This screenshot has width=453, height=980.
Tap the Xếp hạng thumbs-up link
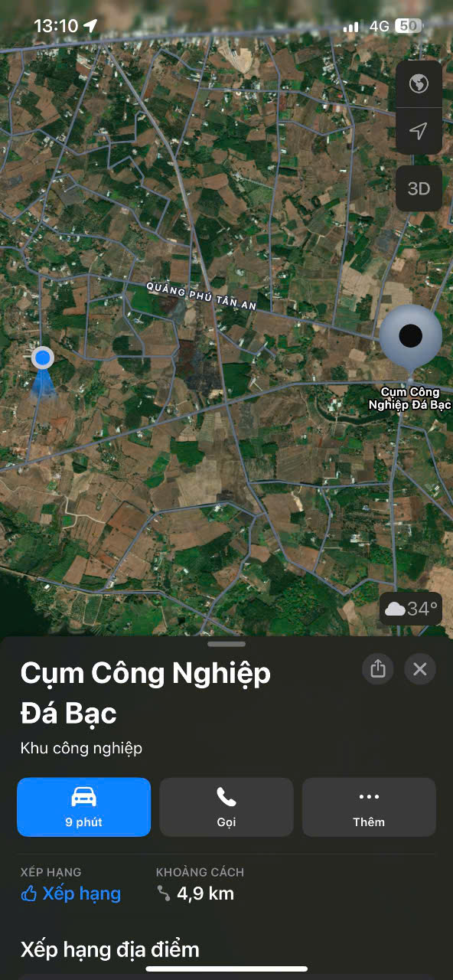(x=71, y=893)
